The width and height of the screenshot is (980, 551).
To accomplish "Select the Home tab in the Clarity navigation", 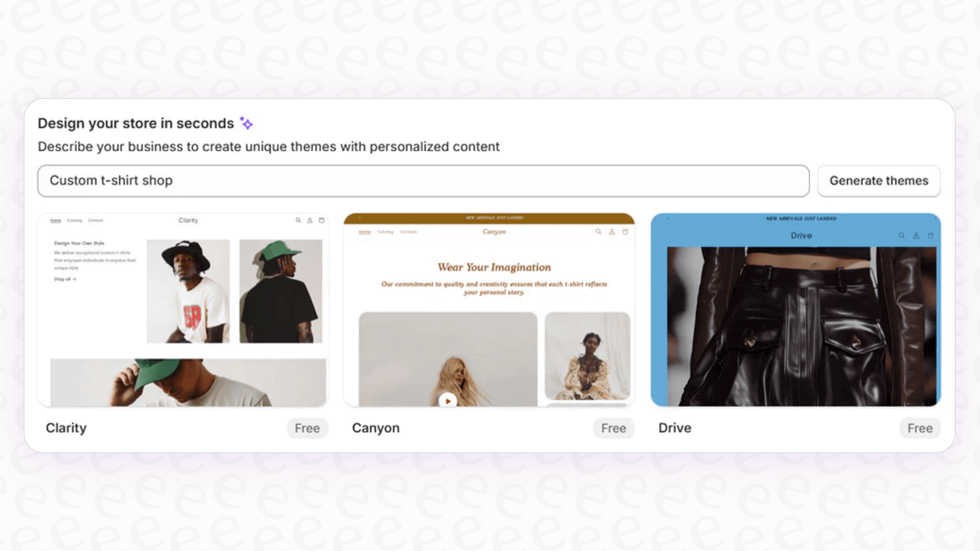I will coord(55,220).
